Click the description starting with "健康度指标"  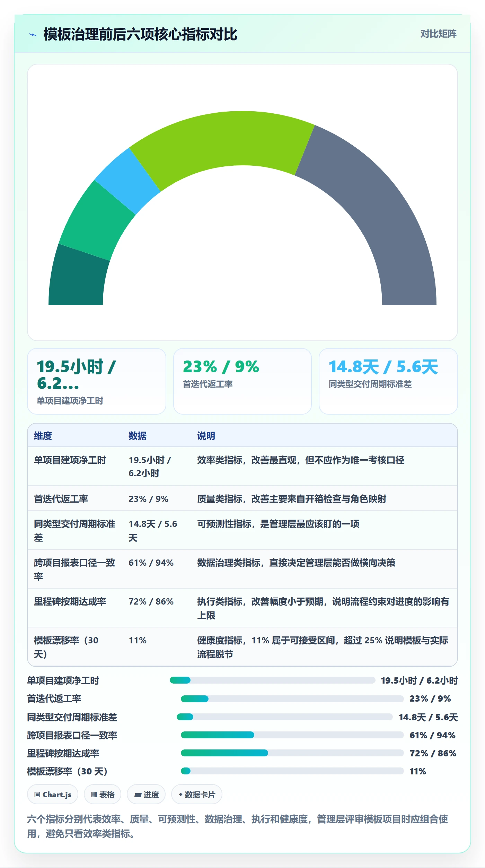pyautogui.click(x=323, y=647)
